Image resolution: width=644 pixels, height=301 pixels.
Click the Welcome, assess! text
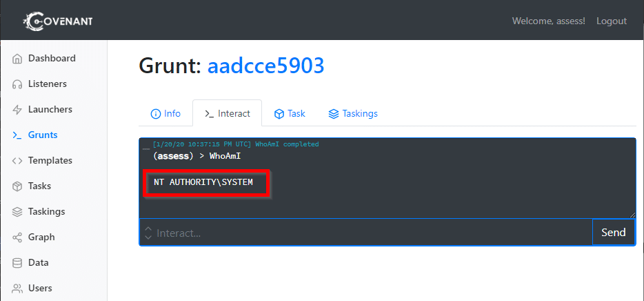click(x=548, y=21)
